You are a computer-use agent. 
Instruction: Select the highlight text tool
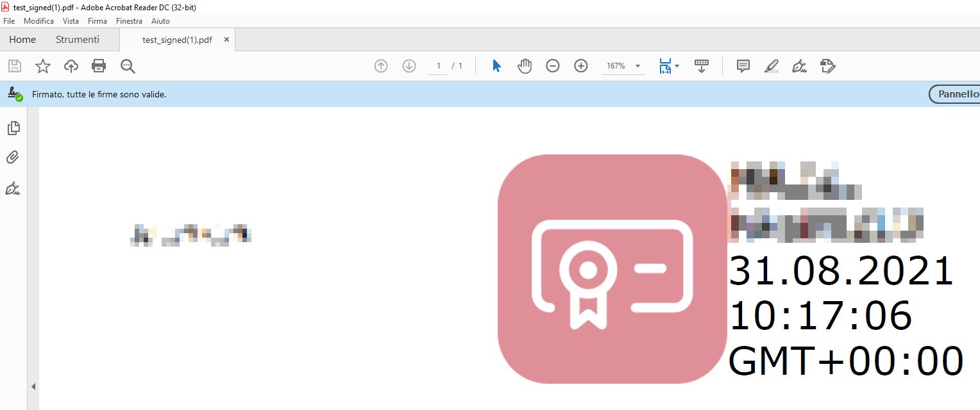[x=772, y=66]
